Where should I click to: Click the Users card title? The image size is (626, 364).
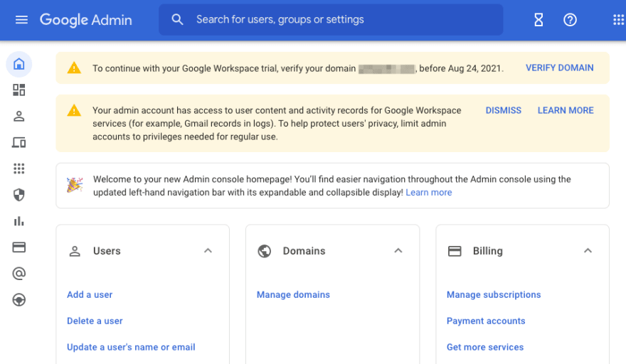coord(107,251)
